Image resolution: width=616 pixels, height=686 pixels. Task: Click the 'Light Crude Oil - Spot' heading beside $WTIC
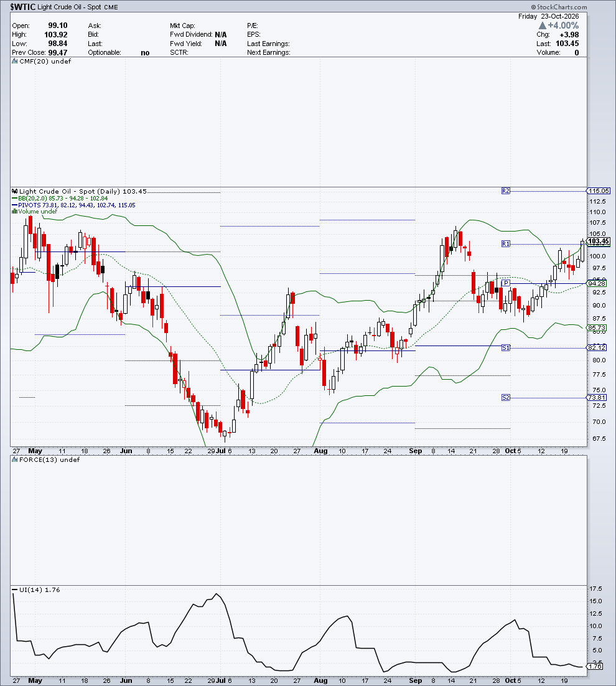tap(69, 7)
